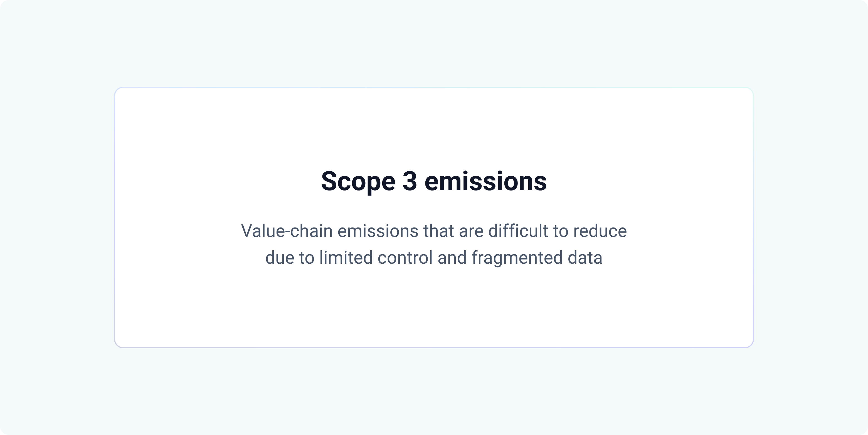Click the word 'Scope' in the heading

click(358, 182)
